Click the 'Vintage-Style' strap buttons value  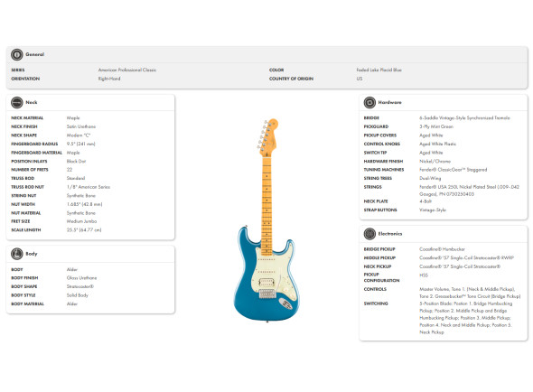[x=433, y=210]
